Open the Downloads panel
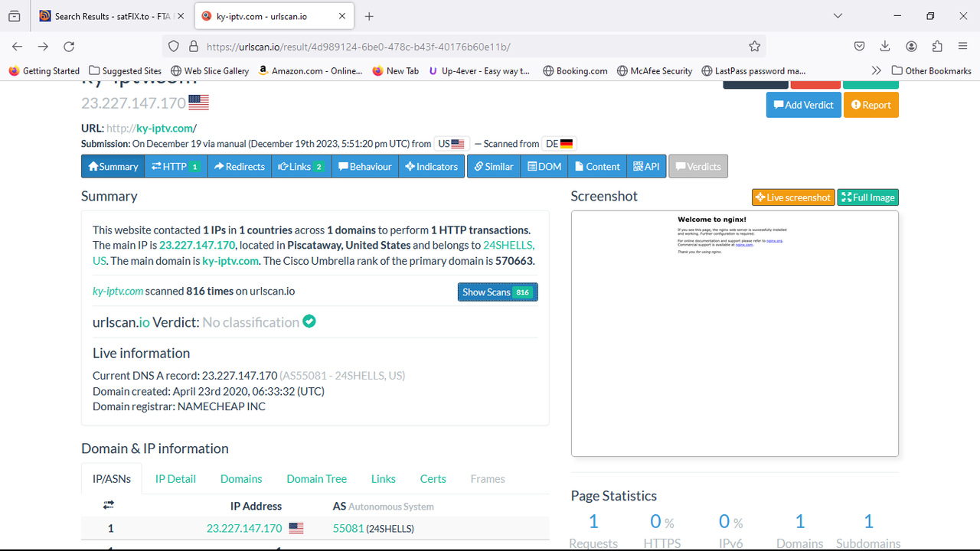980x551 pixels. coord(885,47)
